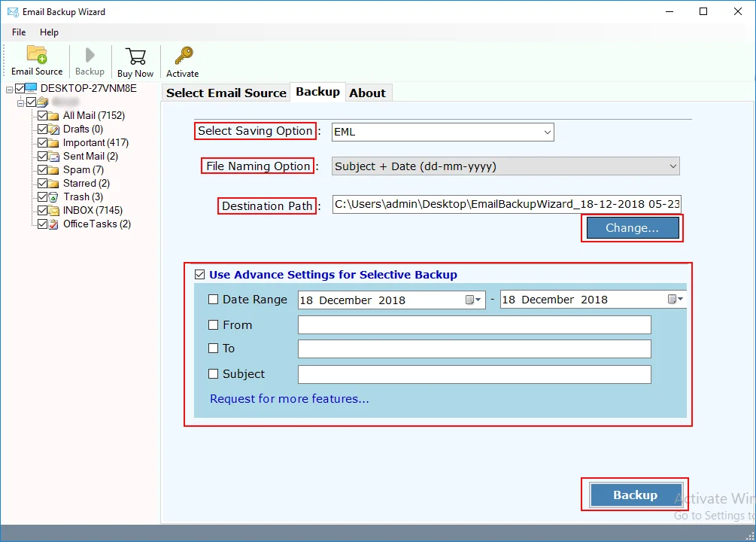The height and width of the screenshot is (542, 756).
Task: Enable the Date Range filter checkbox
Action: 214,300
